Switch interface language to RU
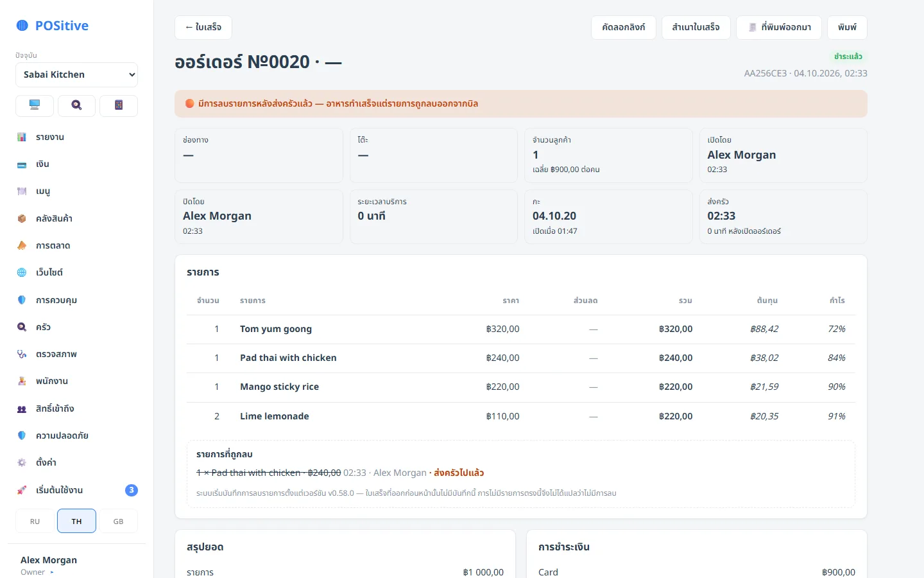 coord(35,521)
